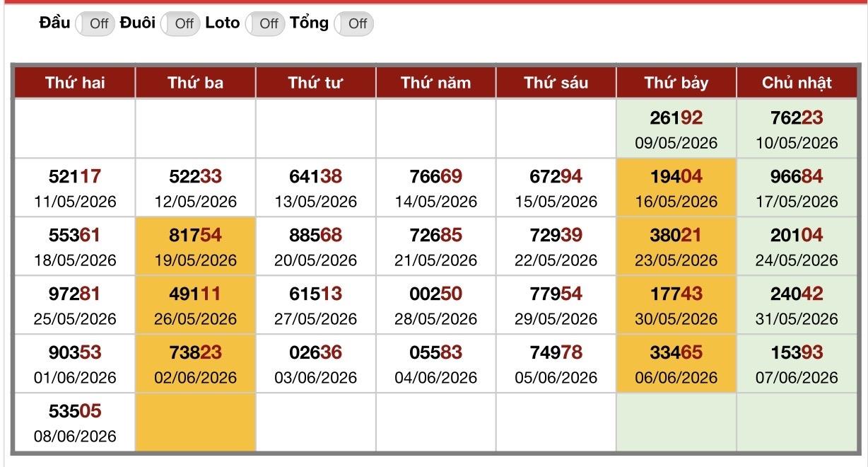Click the highlighted 81754 cell
This screenshot has height=467, width=868.
(x=196, y=246)
